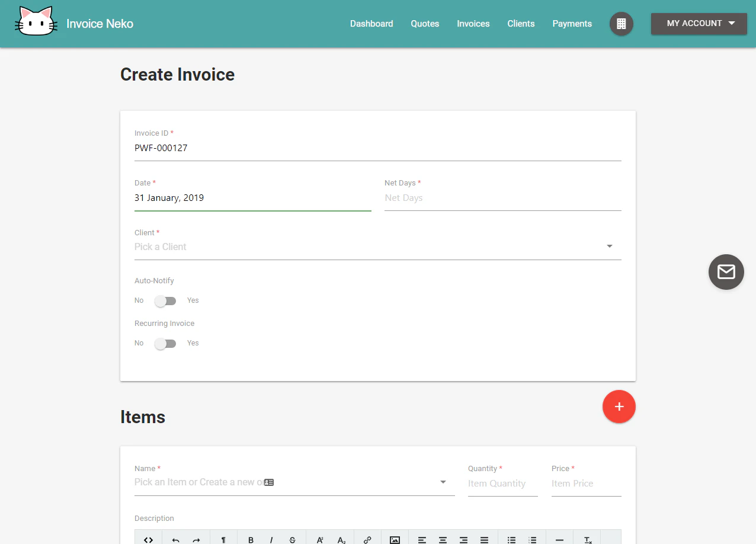
Task: Undo the last edit in the description editor
Action: [175, 540]
